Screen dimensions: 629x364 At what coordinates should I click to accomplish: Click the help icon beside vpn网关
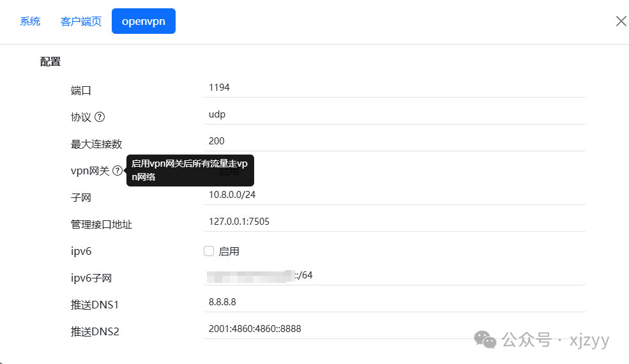(x=117, y=171)
